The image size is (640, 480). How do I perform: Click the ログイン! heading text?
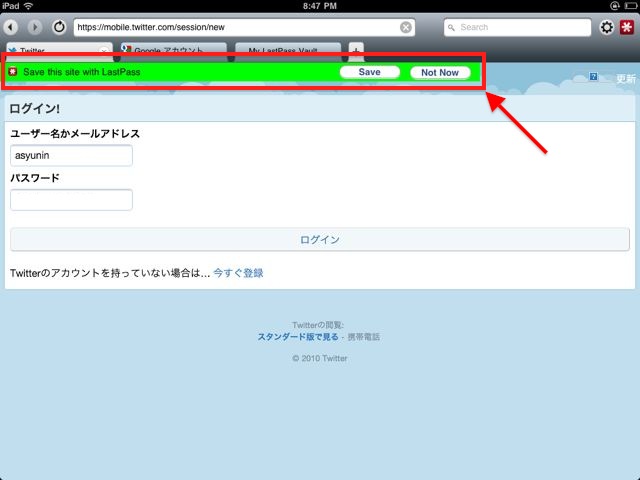tap(35, 109)
